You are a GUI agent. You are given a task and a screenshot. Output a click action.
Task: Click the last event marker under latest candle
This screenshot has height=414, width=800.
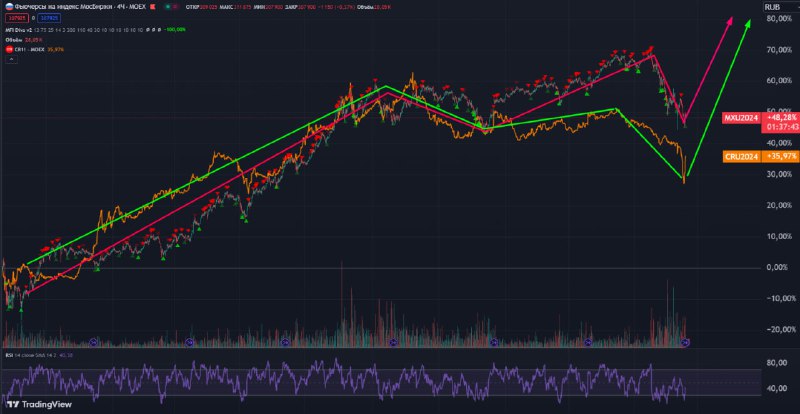pyautogui.click(x=686, y=342)
